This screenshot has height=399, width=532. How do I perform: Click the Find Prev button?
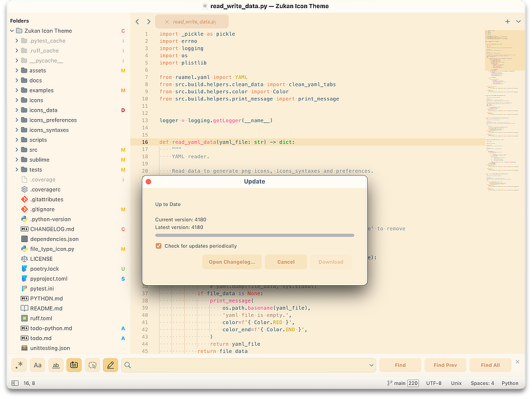pyautogui.click(x=445, y=365)
